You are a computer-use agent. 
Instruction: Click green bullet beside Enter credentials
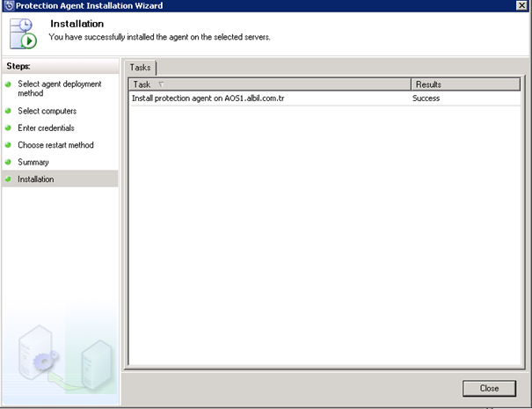(8, 128)
